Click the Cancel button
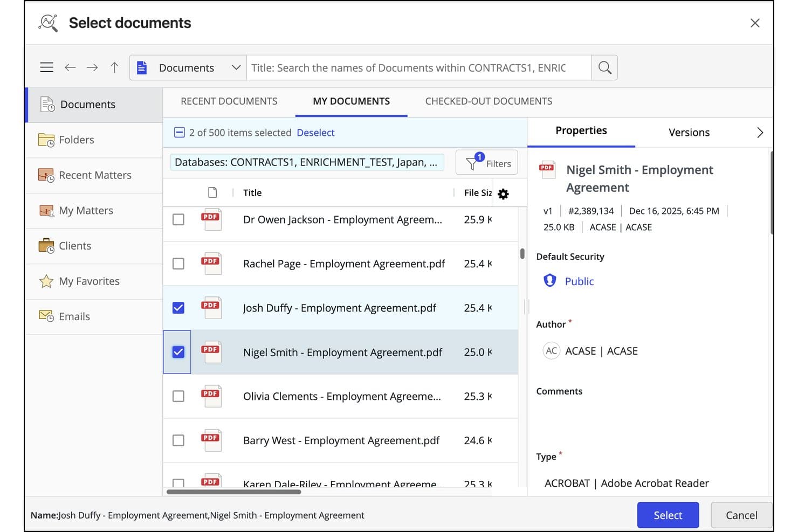Image resolution: width=798 pixels, height=532 pixels. pyautogui.click(x=741, y=515)
